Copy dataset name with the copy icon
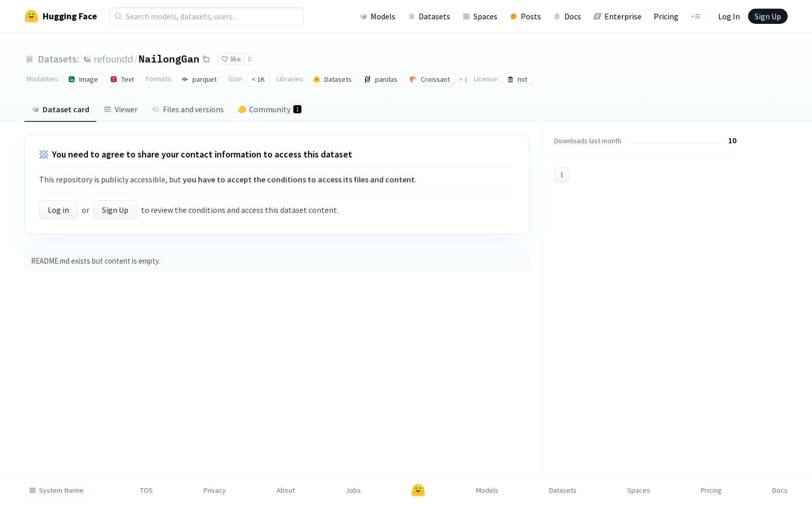 coord(206,59)
